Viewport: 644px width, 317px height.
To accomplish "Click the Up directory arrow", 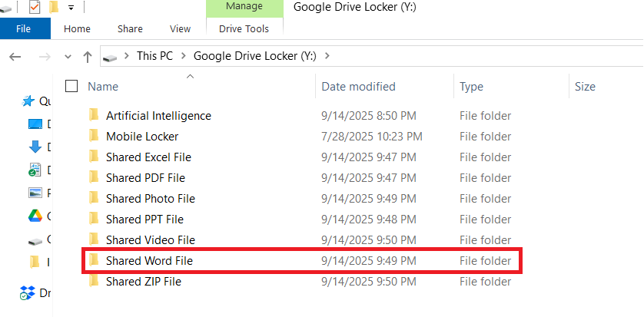I will click(x=88, y=56).
